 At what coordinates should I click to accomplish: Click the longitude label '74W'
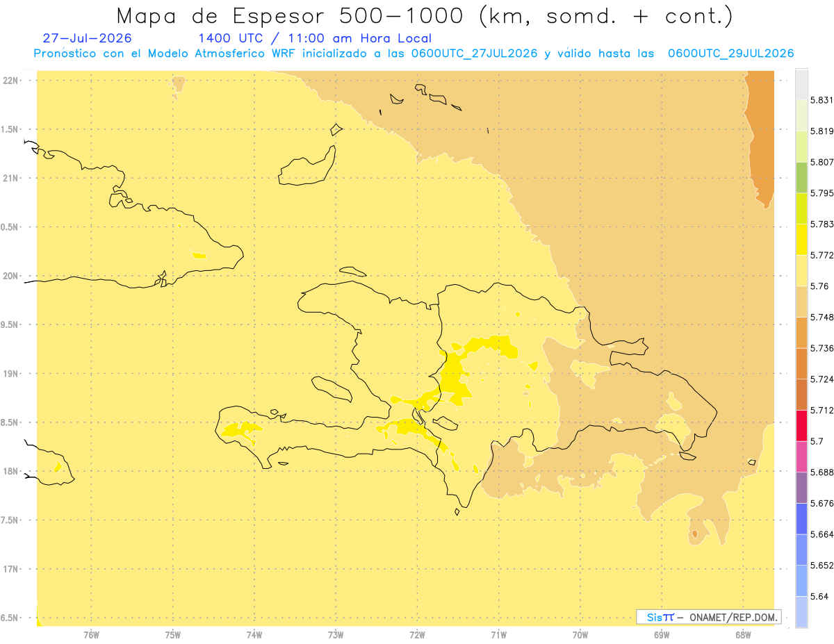[x=254, y=635]
